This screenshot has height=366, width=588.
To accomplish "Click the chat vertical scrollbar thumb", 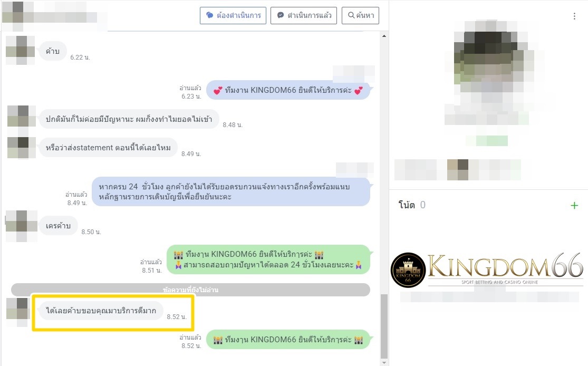I will coord(384,326).
